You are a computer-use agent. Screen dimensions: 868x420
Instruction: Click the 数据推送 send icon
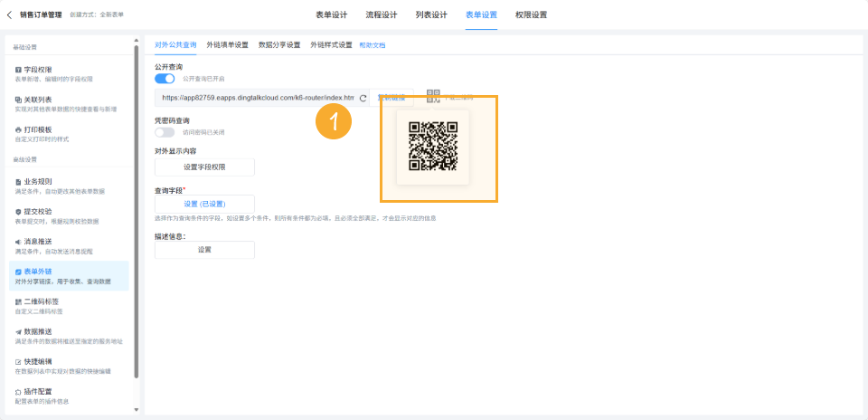18,332
